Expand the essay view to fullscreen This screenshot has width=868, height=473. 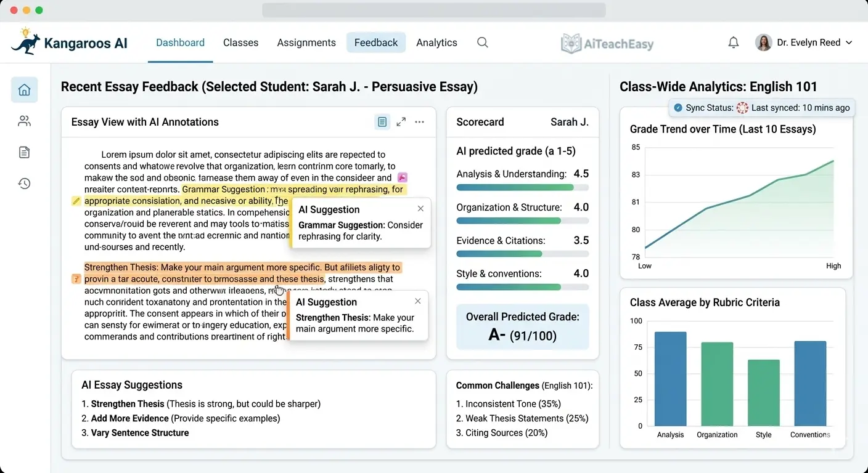click(x=401, y=122)
